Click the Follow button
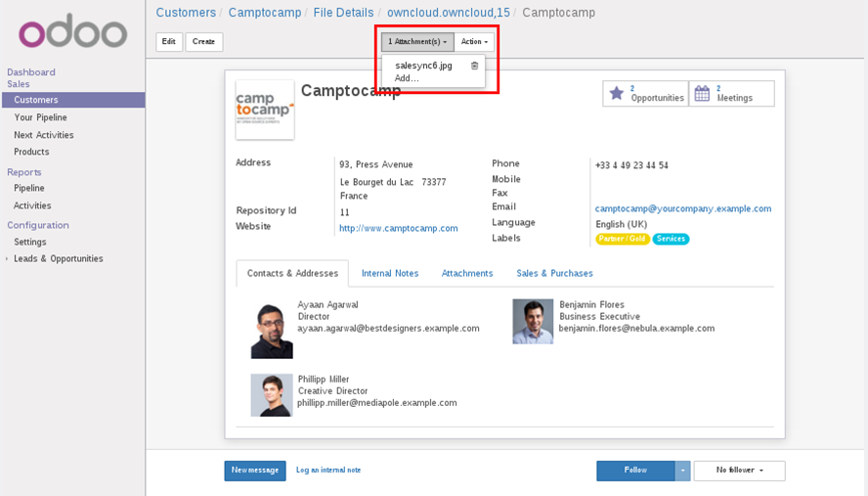The image size is (868, 496). [x=635, y=471]
